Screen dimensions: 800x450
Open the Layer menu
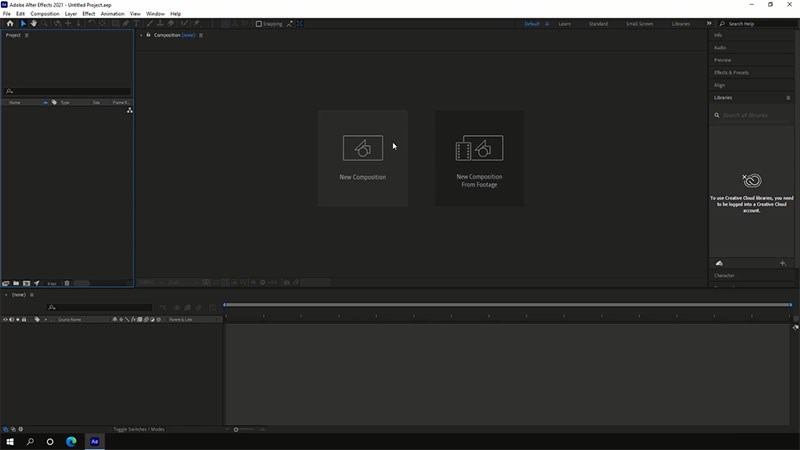71,14
